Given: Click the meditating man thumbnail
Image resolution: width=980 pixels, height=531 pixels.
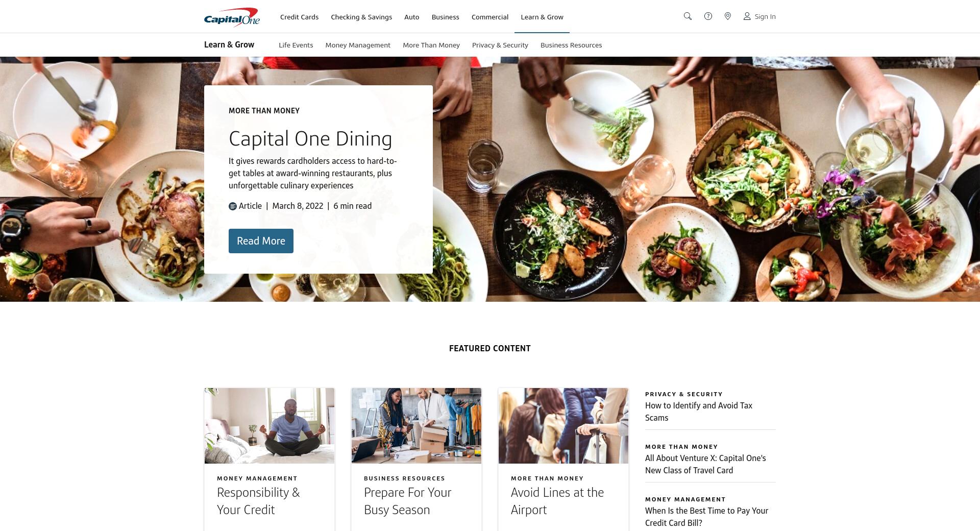Looking at the screenshot, I should click(269, 426).
